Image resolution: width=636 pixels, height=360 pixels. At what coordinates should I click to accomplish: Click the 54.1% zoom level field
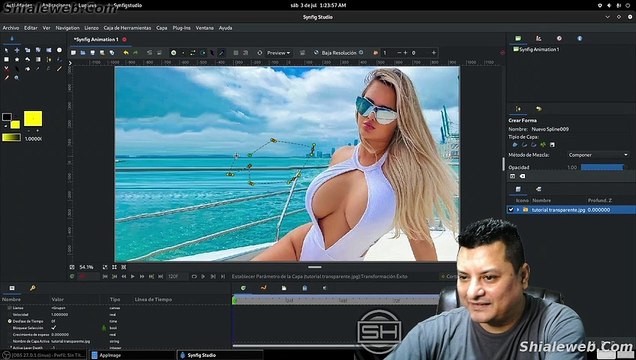86,267
